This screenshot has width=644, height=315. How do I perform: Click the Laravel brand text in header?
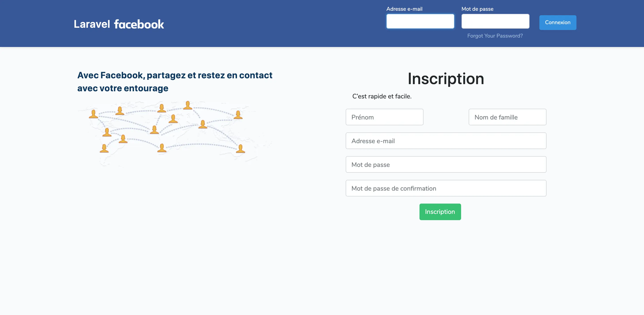(x=92, y=24)
